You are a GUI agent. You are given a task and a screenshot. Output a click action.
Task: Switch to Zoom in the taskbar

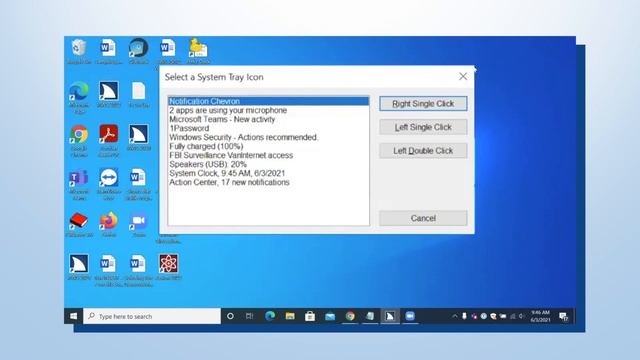pyautogui.click(x=410, y=316)
